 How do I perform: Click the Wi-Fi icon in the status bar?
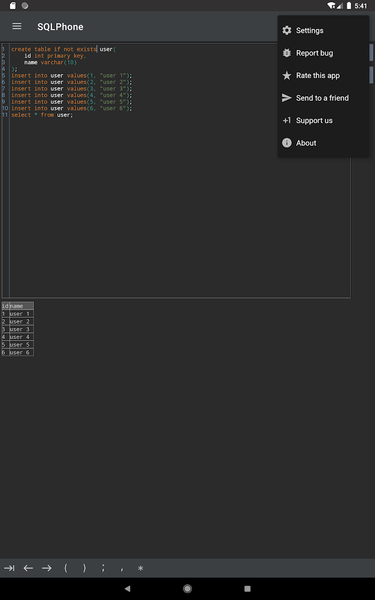tap(331, 6)
